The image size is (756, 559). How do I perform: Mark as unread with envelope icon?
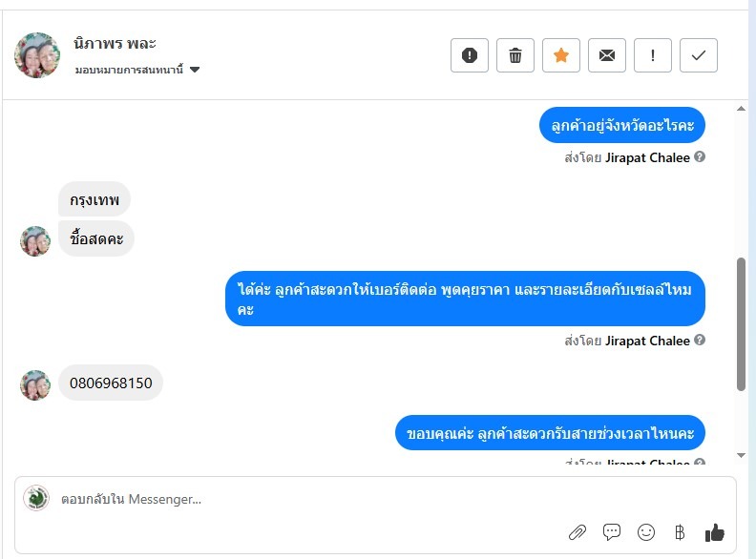[607, 55]
